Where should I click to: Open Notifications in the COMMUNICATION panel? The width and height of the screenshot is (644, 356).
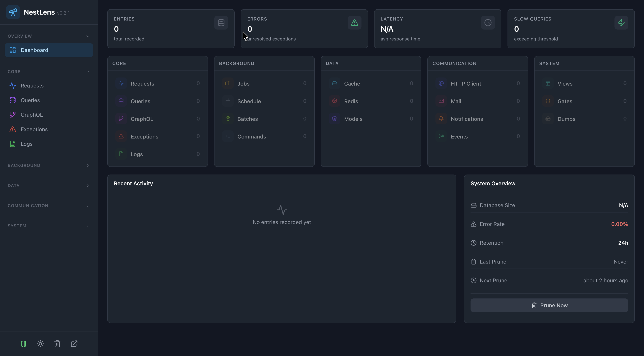[467, 119]
